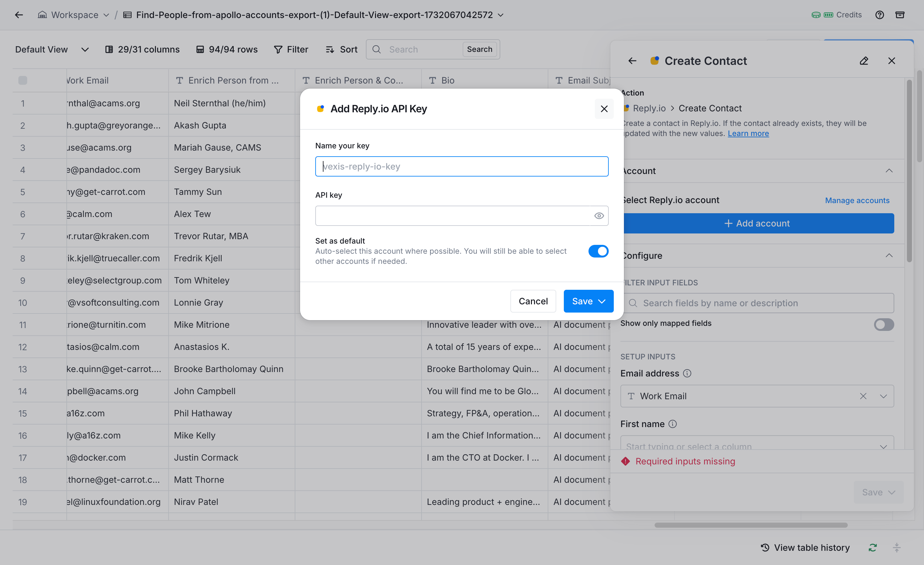Click the refresh icon near table history
Screen dimensions: 924x565
click(x=873, y=547)
